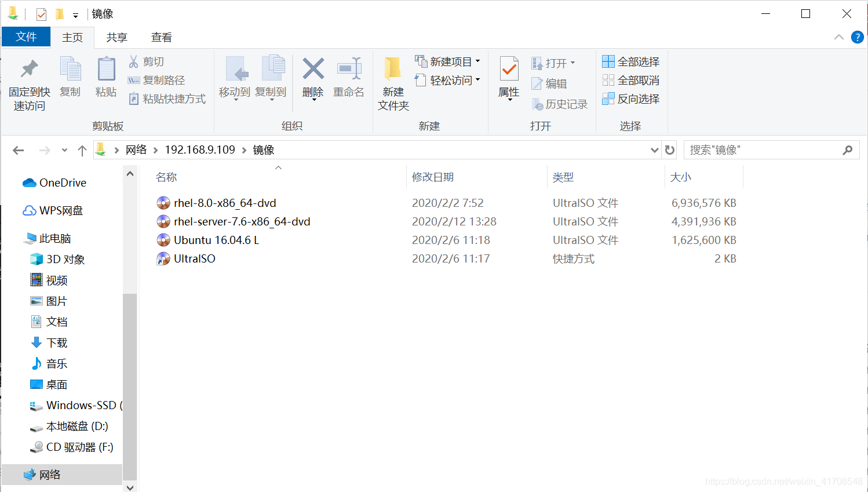This screenshot has width=868, height=492.
Task: Click the blue Help question icon
Action: coord(857,37)
